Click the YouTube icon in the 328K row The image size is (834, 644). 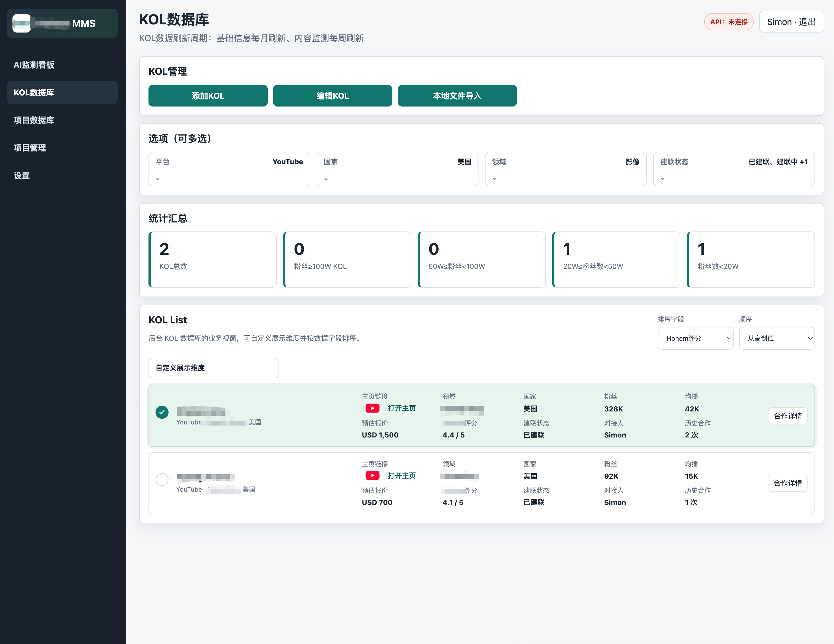click(x=372, y=408)
